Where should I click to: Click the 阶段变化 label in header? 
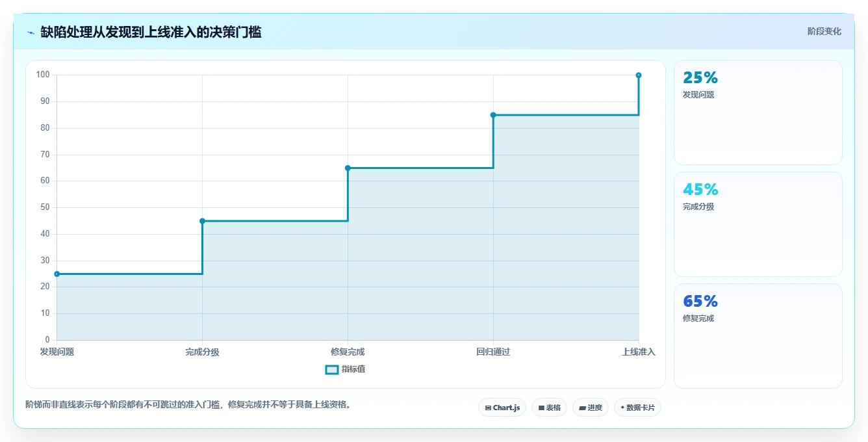pyautogui.click(x=824, y=31)
